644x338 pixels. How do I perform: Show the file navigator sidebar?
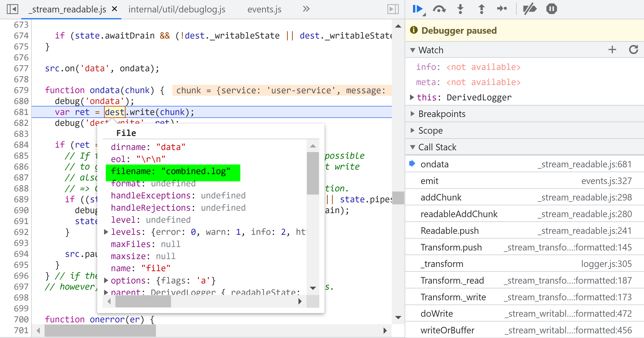click(x=12, y=9)
